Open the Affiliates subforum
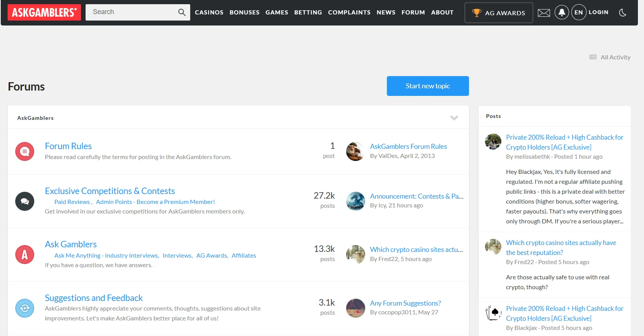Screen dimensions: 644x336 tap(244, 256)
